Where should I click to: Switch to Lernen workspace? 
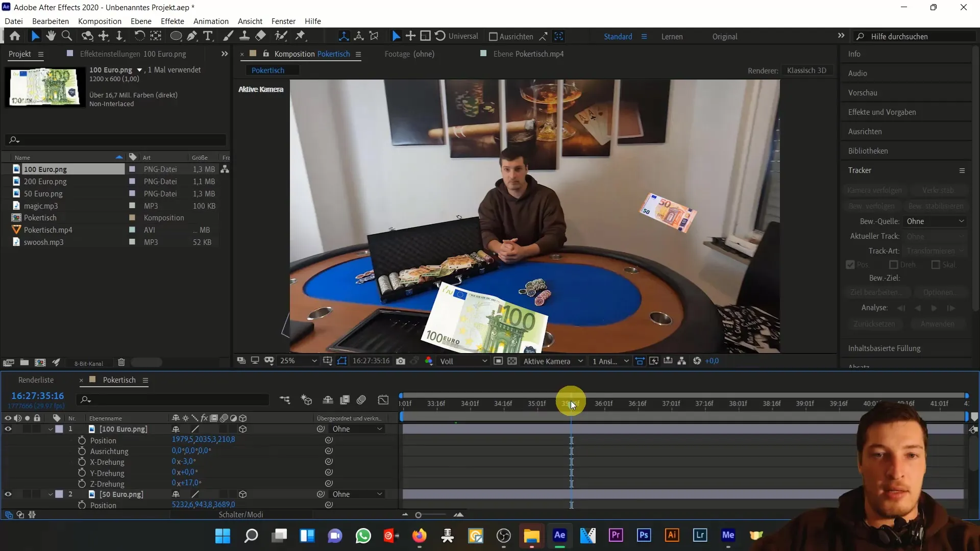pyautogui.click(x=672, y=37)
